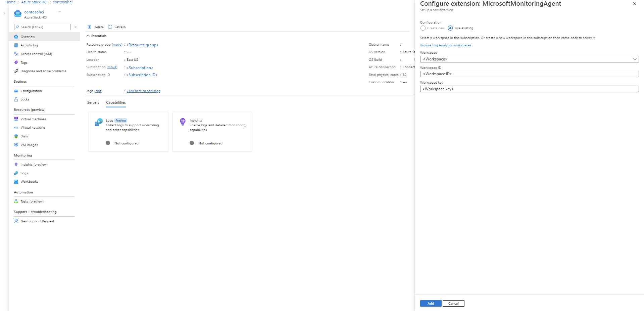Click the Access control (IAM) icon
This screenshot has width=644, height=311.
(16, 54)
